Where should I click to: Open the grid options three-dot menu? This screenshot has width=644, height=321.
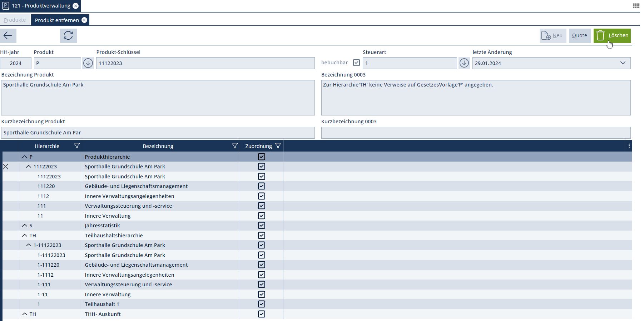tap(629, 146)
